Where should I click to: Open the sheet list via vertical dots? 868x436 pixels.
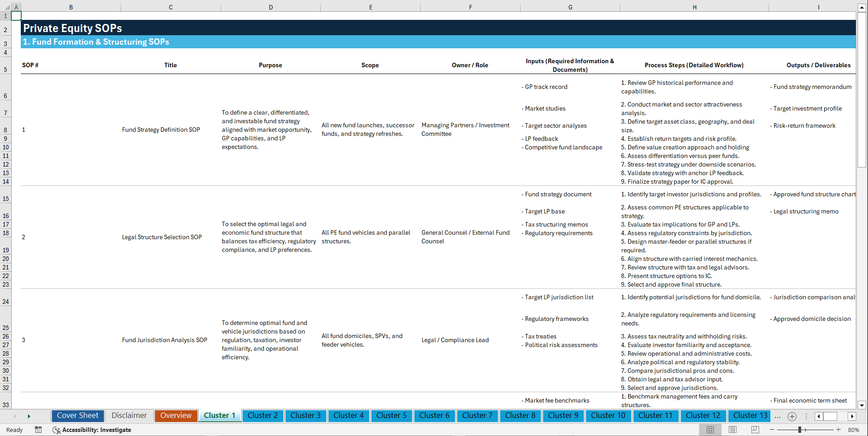pos(806,416)
